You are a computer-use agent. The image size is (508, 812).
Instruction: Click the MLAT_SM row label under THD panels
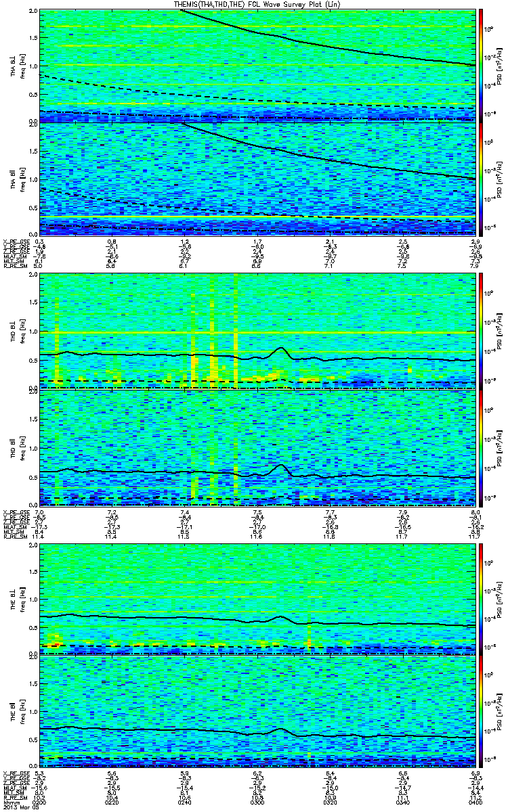15,528
